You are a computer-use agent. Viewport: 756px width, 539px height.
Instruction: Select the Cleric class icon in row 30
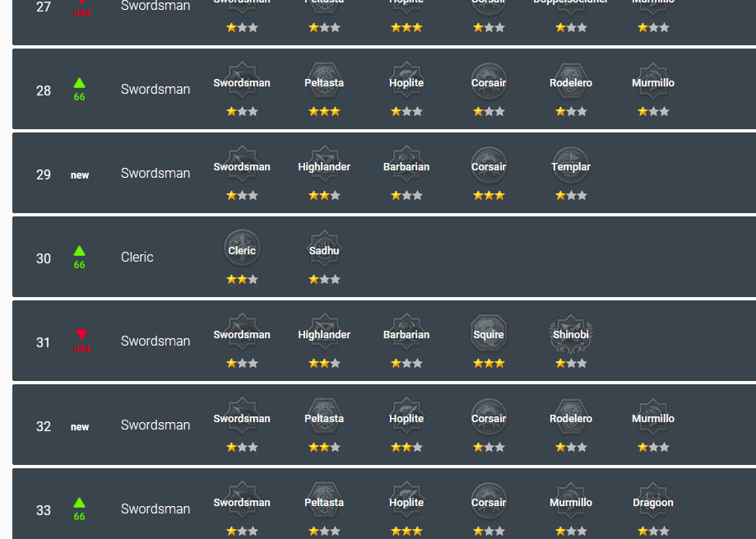[x=242, y=249]
